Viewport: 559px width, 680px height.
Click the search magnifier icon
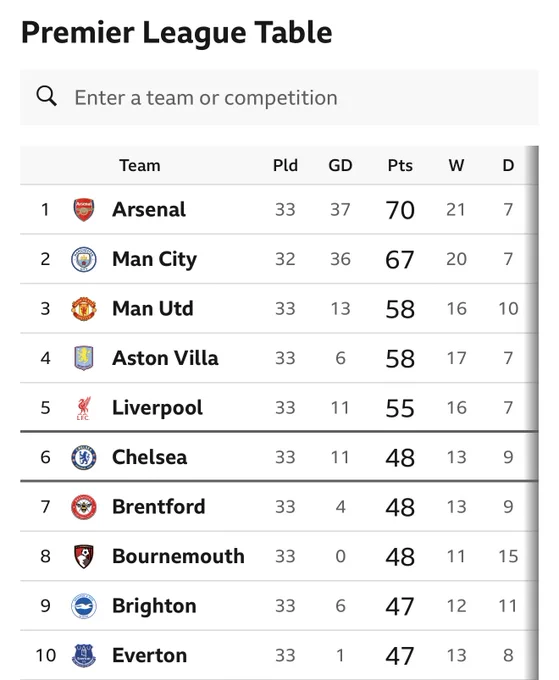coord(46,96)
